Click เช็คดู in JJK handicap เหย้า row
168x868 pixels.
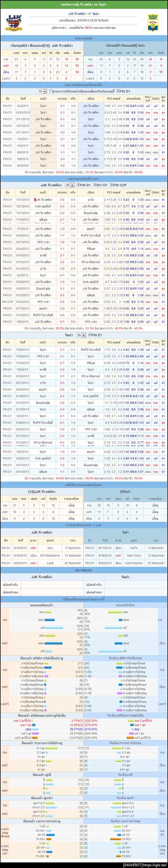(71, 512)
